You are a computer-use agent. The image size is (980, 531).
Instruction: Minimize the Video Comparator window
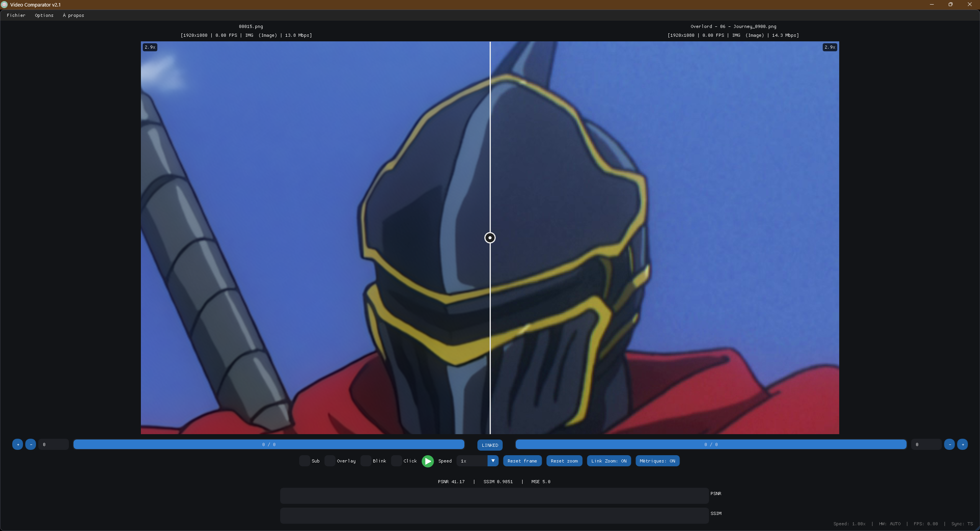click(932, 5)
